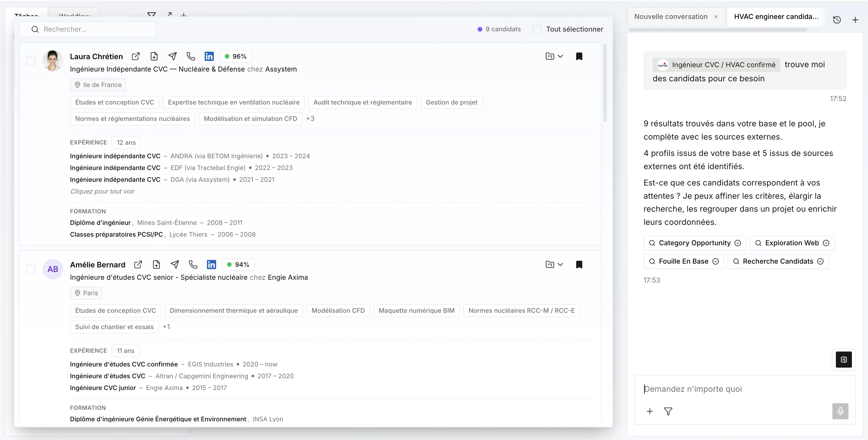Call Laura Chrétien via phone icon
The image size is (868, 440).
[x=191, y=56]
